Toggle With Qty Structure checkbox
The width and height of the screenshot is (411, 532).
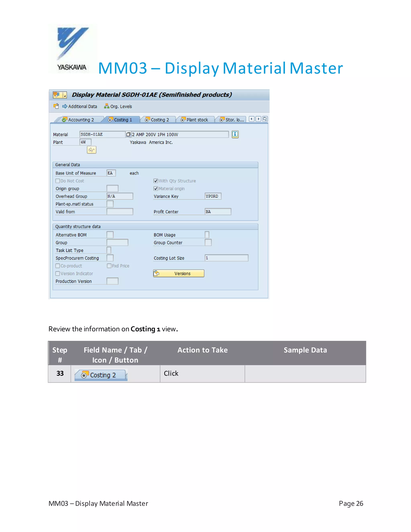point(156,181)
